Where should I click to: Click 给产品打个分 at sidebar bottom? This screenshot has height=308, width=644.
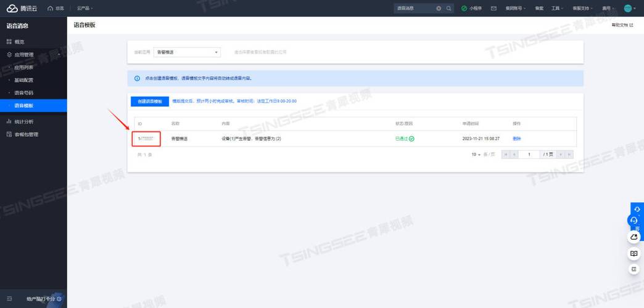pos(41,299)
